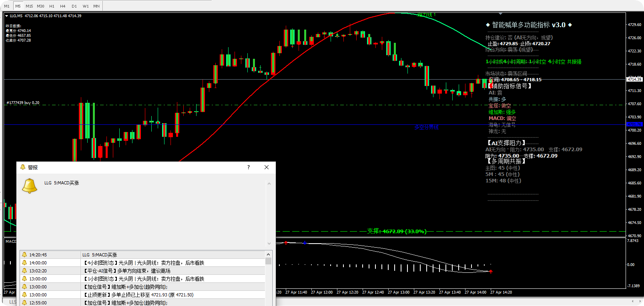Select the 【止损更新】多单止损已上移 alert message
The width and height of the screenshot is (644, 306).
(x=138, y=295)
